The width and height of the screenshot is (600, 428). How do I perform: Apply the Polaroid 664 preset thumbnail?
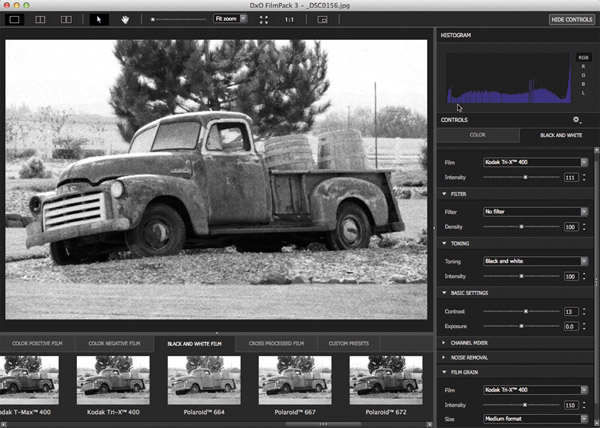click(x=204, y=380)
